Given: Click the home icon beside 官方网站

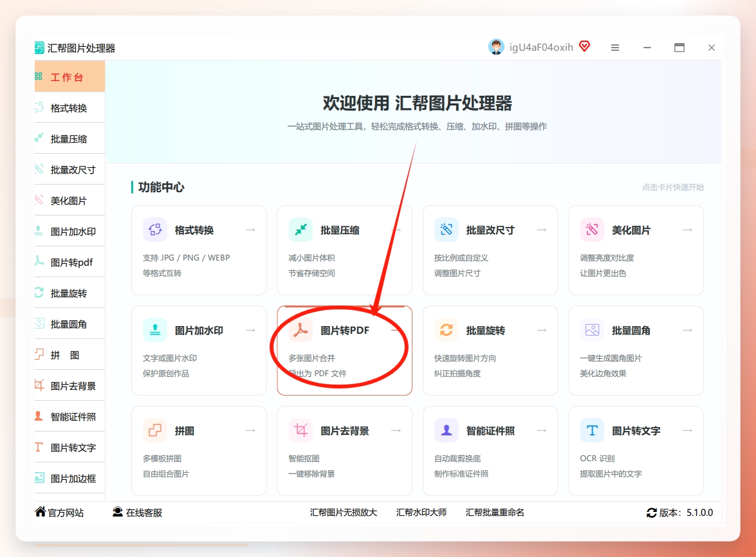Looking at the screenshot, I should 41,512.
